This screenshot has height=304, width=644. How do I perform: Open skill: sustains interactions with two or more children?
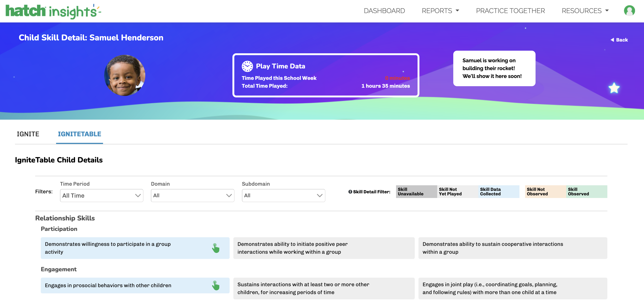pyautogui.click(x=324, y=288)
